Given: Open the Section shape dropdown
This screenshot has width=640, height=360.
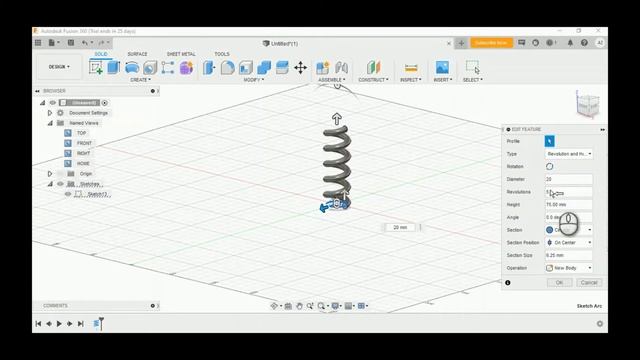Looking at the screenshot, I should coord(569,230).
